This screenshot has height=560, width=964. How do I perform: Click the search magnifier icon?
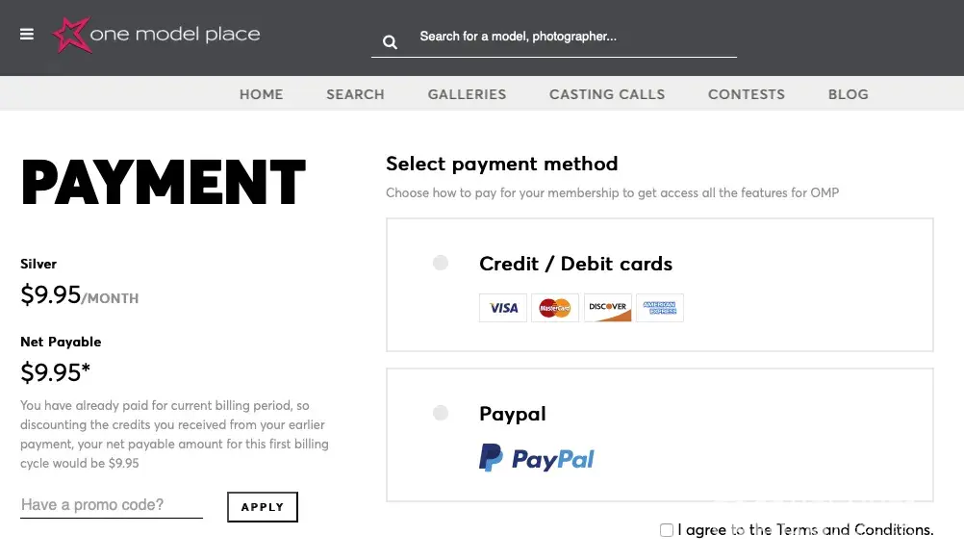click(390, 41)
